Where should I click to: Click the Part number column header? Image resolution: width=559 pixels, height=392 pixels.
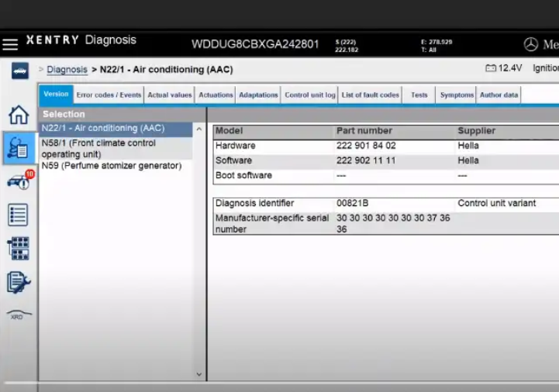click(364, 131)
